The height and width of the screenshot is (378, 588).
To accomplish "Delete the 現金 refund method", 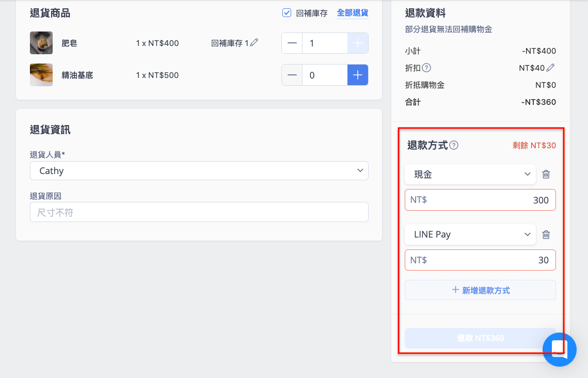I will point(546,174).
